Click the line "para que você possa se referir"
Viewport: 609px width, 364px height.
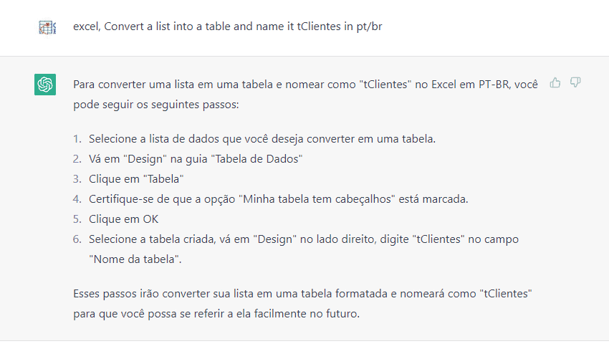(216, 314)
